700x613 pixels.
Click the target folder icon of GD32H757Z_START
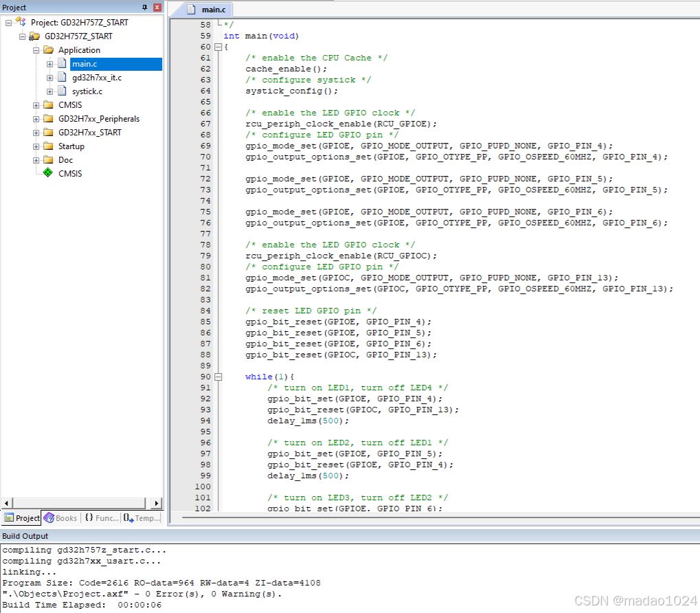[x=34, y=36]
